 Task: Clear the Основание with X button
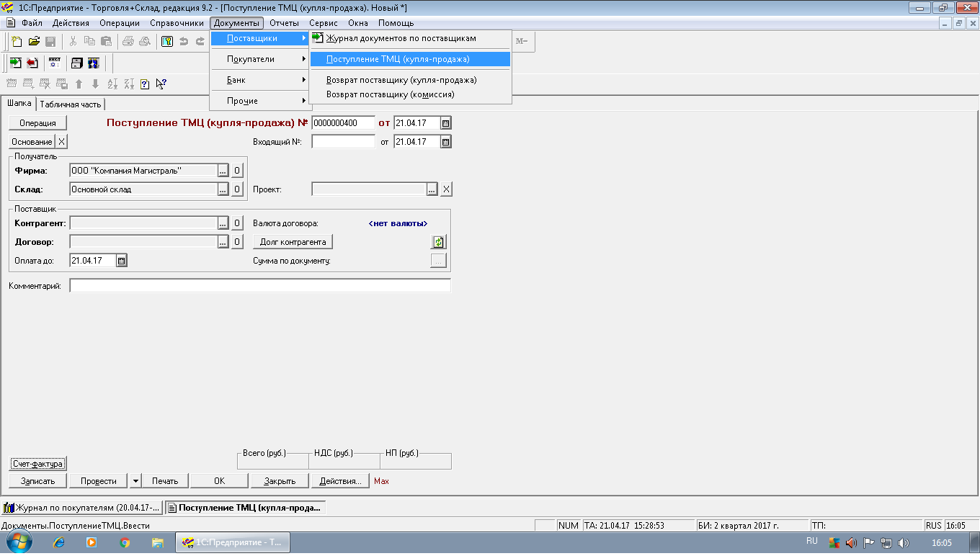[x=62, y=142]
